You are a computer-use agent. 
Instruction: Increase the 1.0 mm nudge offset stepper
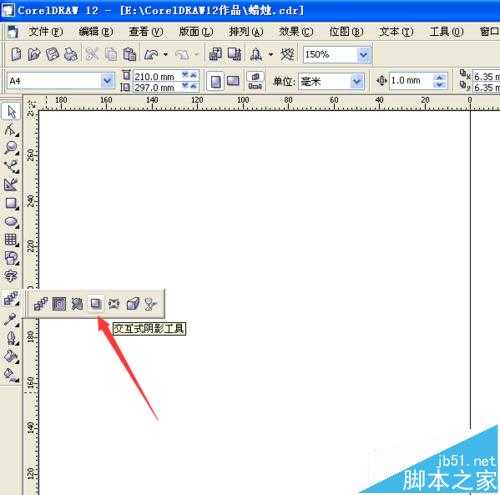click(x=440, y=77)
